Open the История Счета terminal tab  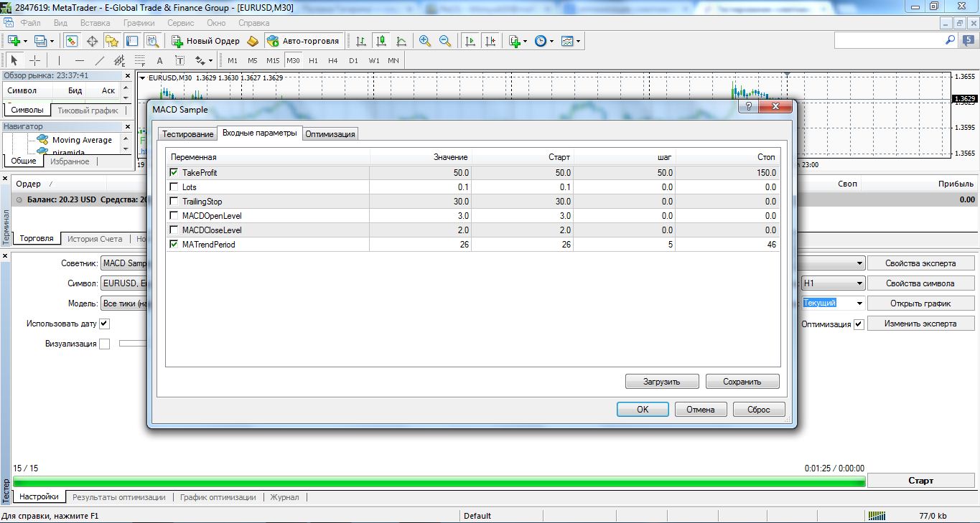(95, 239)
